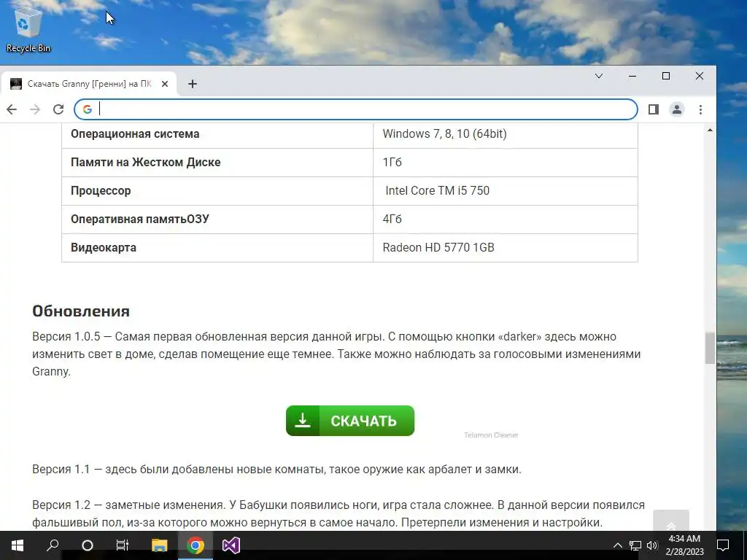Reload the current page
Screen dimensions: 747x560
58,109
